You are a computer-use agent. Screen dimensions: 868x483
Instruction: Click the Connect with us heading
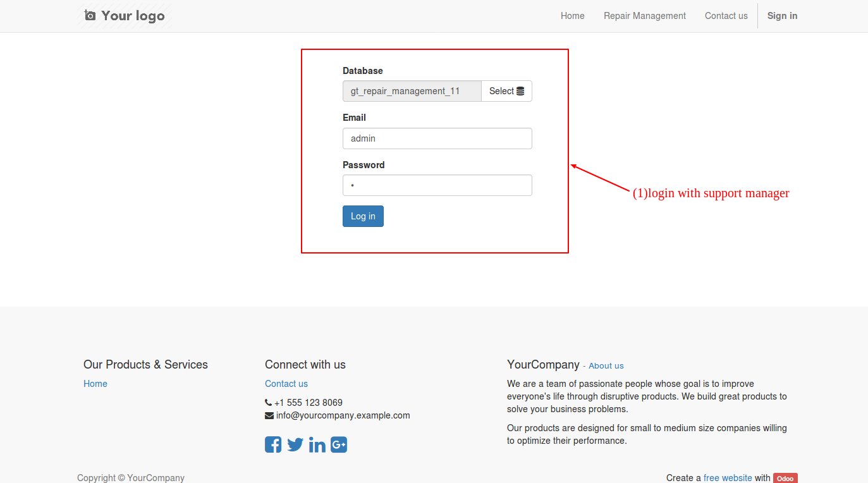pos(305,365)
